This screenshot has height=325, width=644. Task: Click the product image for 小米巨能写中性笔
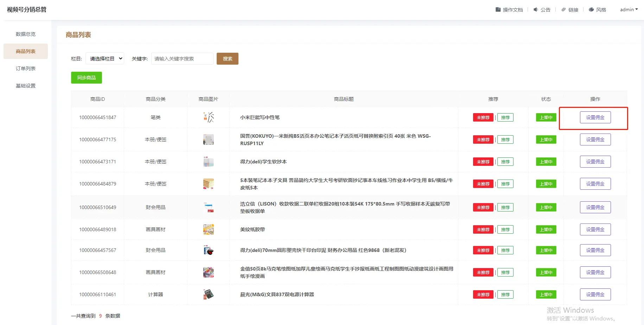point(209,117)
